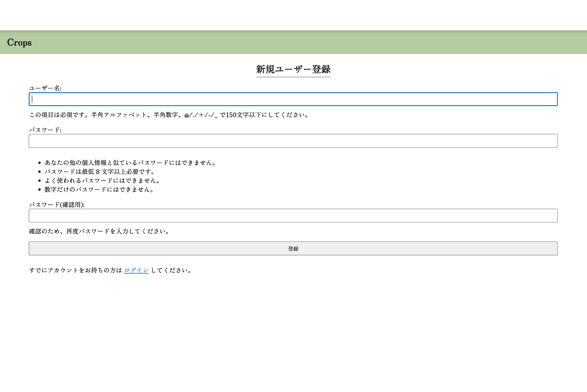Click the してください。 text after login link
The image size is (587, 392).
click(171, 270)
